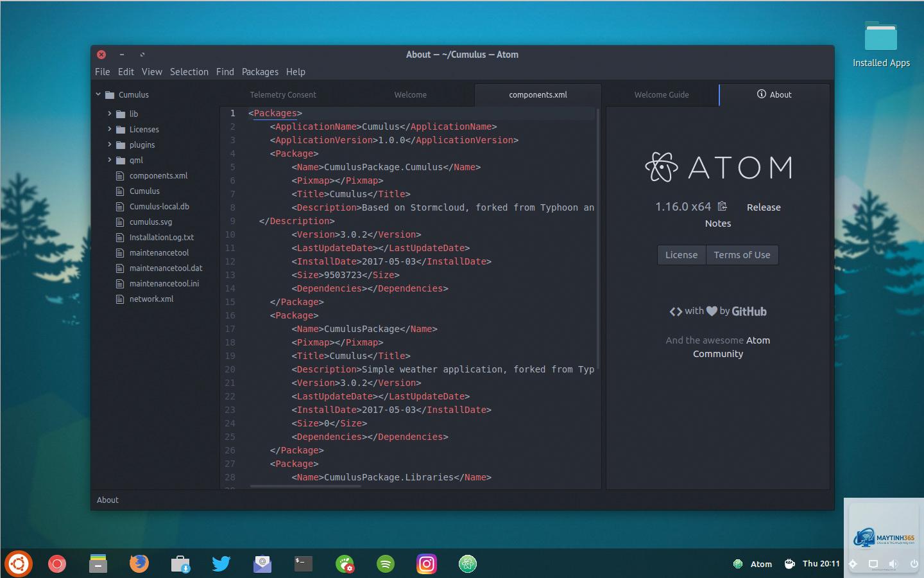Open InstallationLog.txt in the tree view
The width and height of the screenshot is (924, 578).
pyautogui.click(x=162, y=237)
